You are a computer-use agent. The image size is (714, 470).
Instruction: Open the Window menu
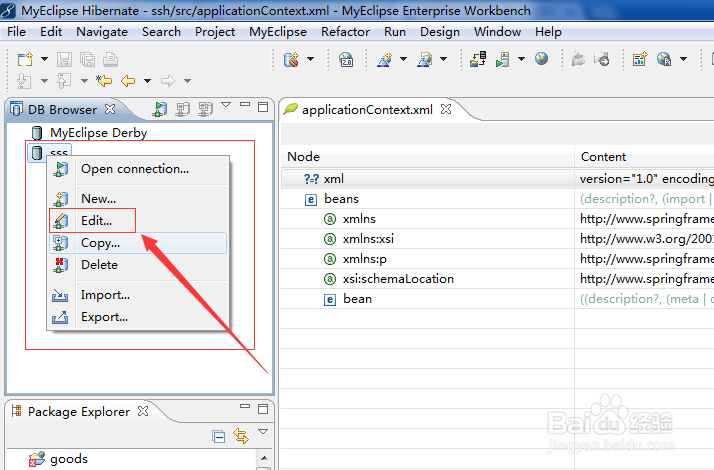[x=497, y=32]
